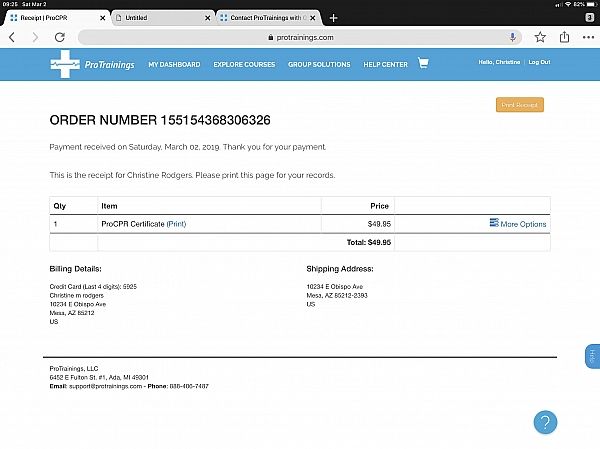The width and height of the screenshot is (600, 449).
Task: Click the Log Out link
Action: click(539, 62)
